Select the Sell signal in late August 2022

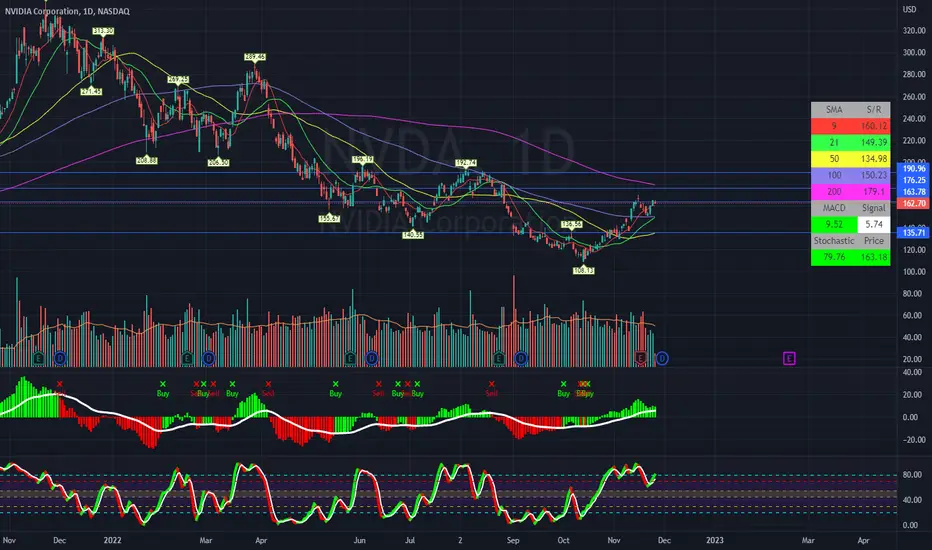pos(491,389)
